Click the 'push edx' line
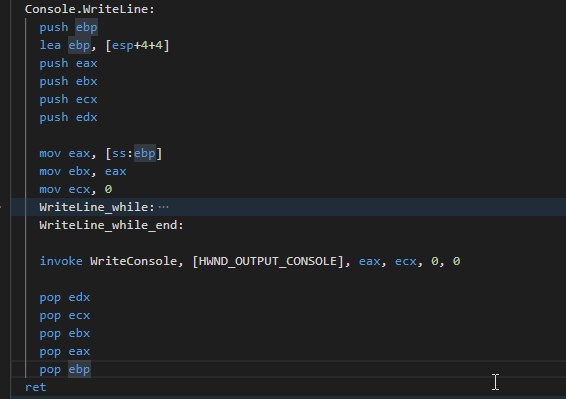Viewport: 566px width, 399px height. (x=68, y=118)
